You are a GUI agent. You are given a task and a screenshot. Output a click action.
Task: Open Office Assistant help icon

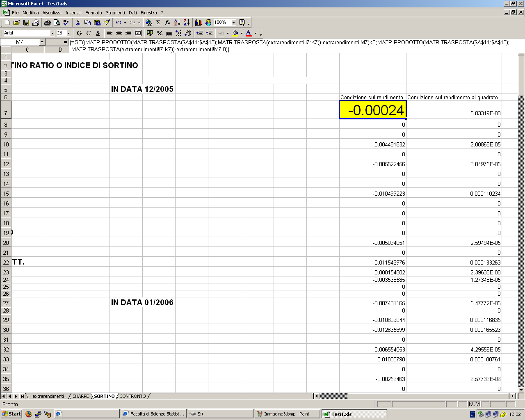tap(242, 23)
